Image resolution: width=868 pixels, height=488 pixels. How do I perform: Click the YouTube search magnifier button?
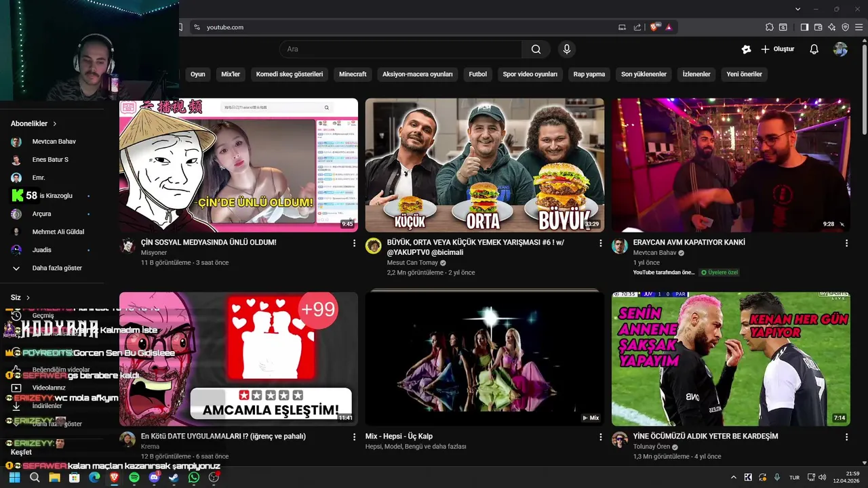click(x=536, y=49)
